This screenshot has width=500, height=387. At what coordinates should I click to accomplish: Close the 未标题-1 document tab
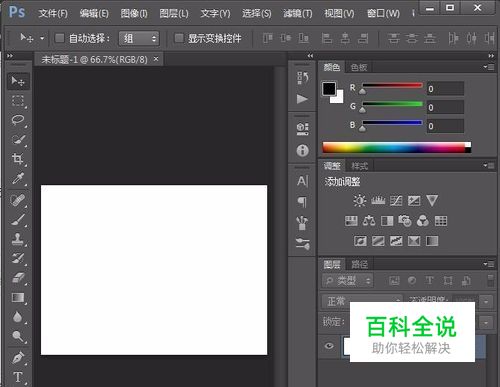[x=156, y=59]
